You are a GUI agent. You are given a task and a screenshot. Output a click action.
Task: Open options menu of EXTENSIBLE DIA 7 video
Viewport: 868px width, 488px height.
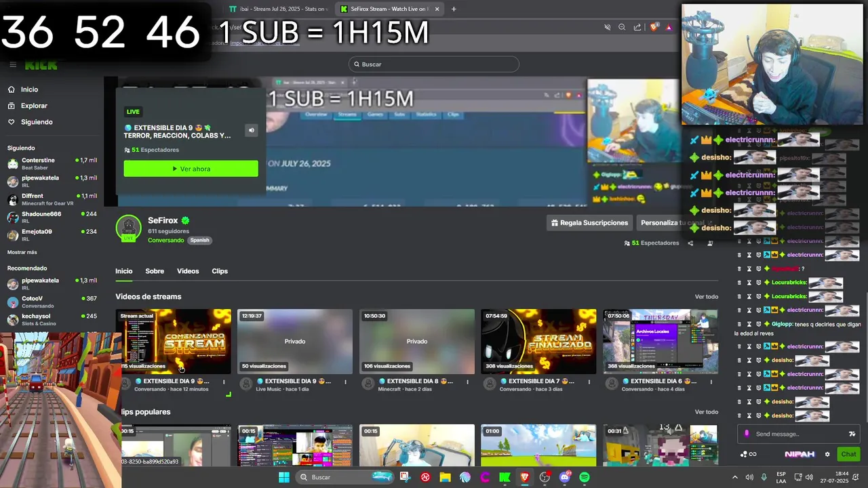(589, 382)
